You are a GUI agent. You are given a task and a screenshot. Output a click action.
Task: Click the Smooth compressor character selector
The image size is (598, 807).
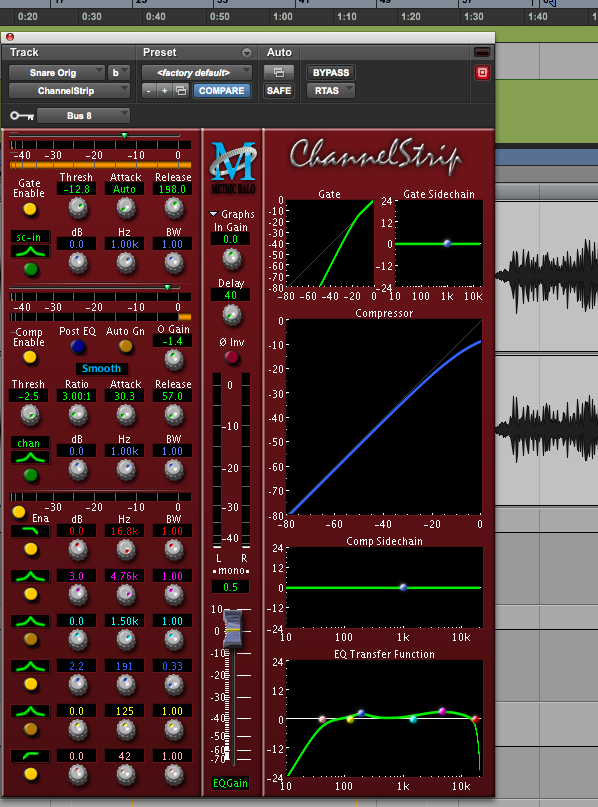101,369
